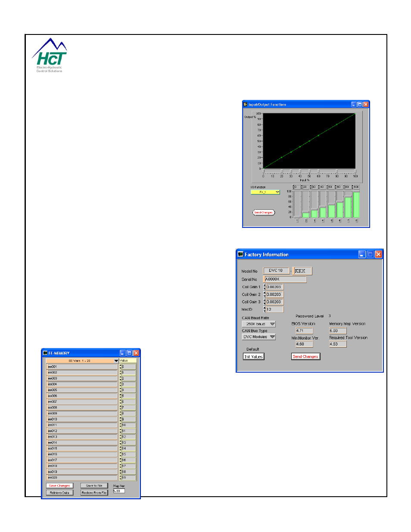Click the output bar slider for point 8
The image size is (411, 532).
tap(356, 204)
